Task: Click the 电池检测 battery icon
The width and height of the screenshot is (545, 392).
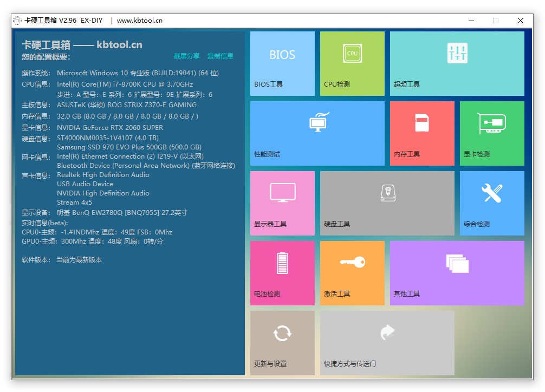Action: point(282,263)
